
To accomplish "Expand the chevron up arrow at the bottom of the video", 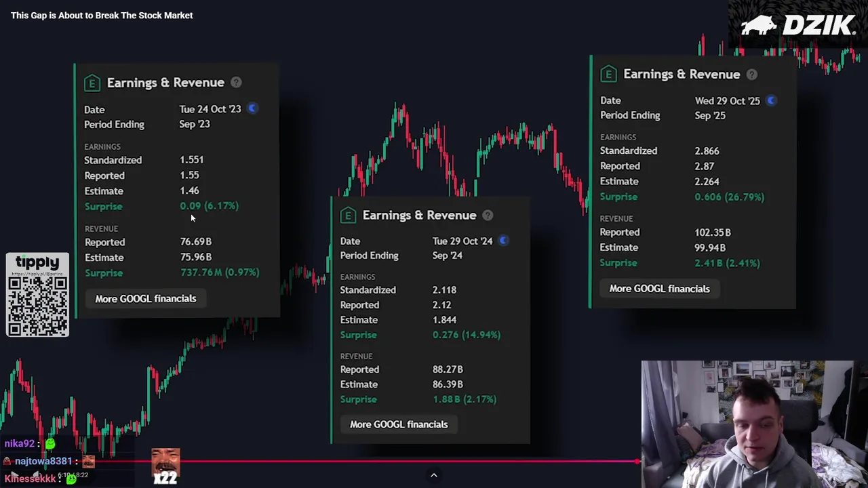I will [434, 475].
